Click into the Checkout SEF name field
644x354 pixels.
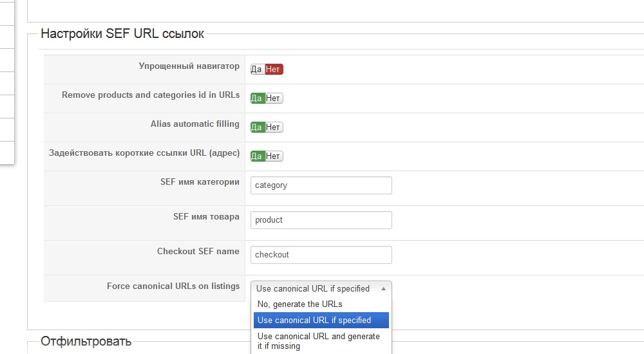321,255
